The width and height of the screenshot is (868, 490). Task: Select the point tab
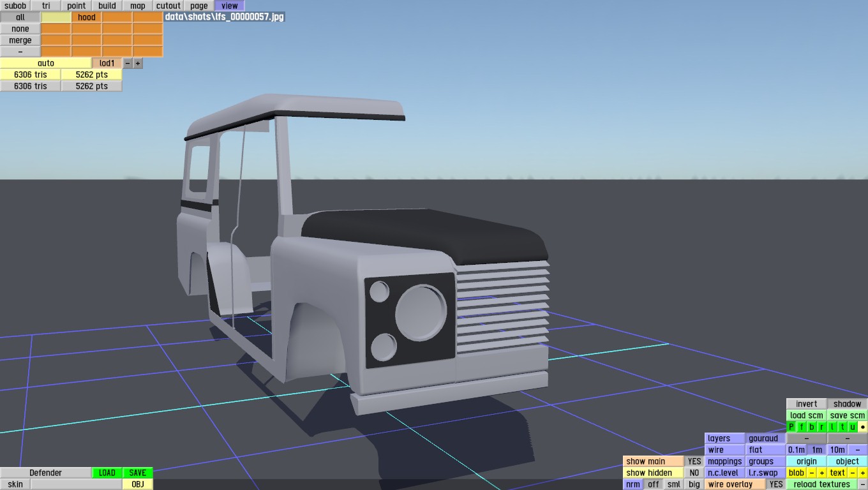77,6
